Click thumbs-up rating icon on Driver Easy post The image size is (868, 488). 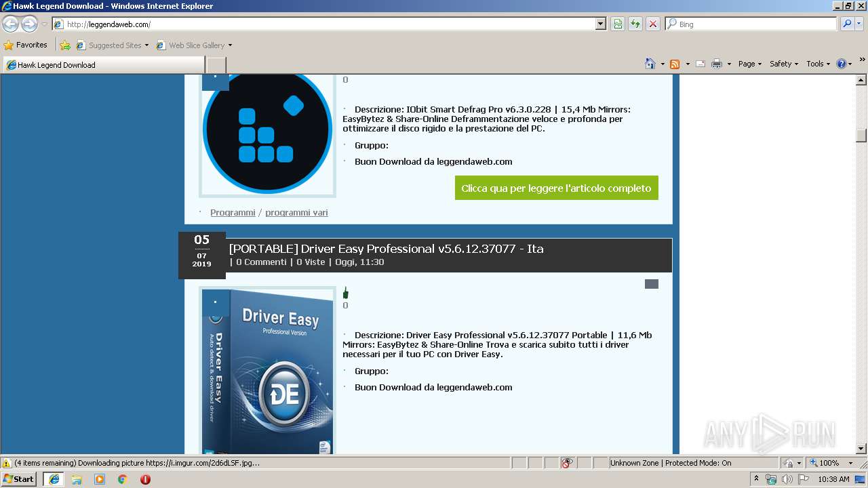345,293
